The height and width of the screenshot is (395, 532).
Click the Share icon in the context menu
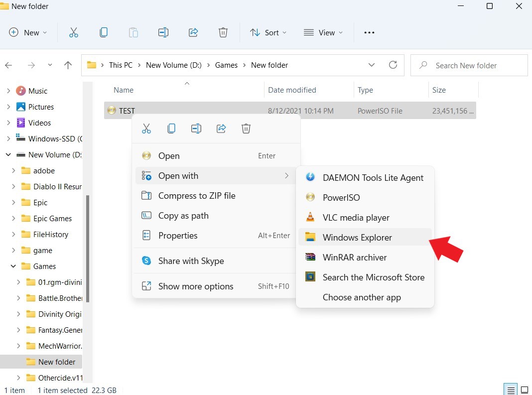click(221, 129)
